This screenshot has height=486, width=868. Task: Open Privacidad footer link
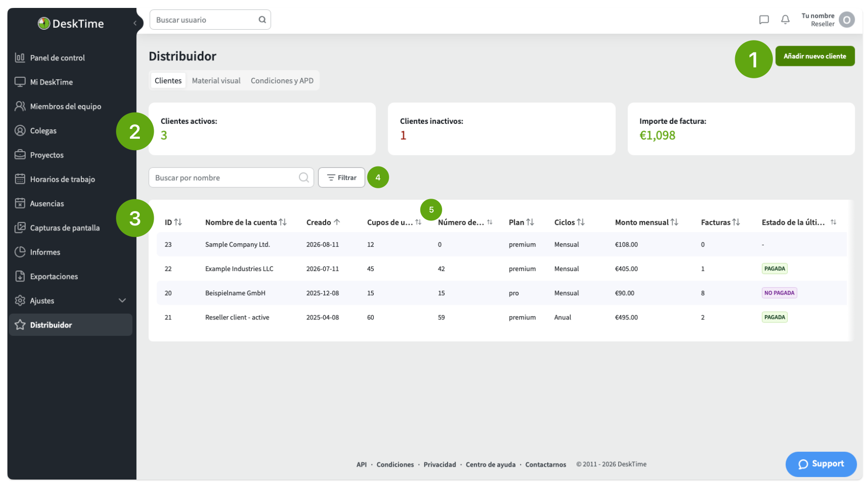[x=440, y=464]
